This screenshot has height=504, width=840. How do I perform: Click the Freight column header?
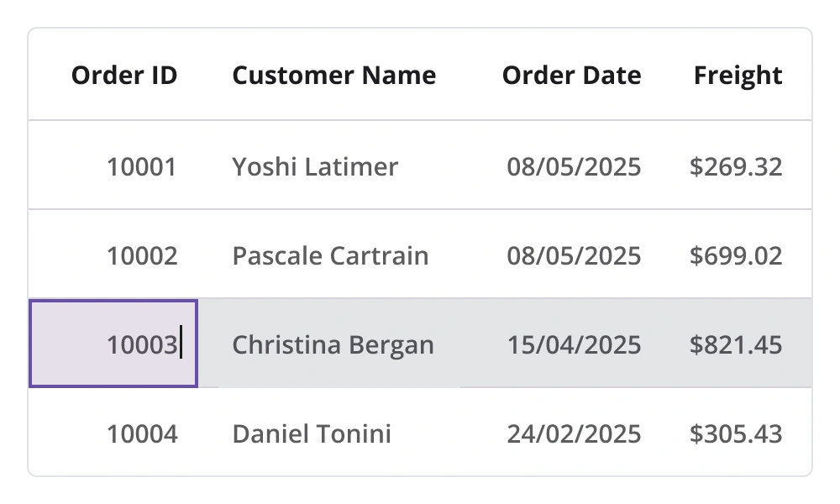(x=737, y=76)
